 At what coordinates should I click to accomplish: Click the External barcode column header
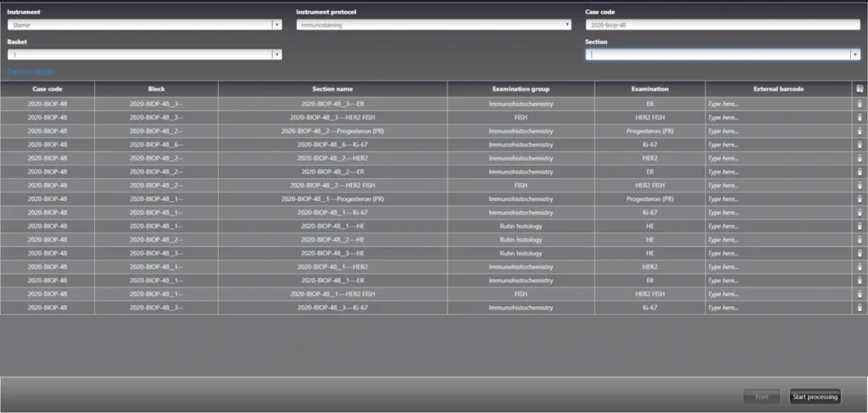coord(778,88)
